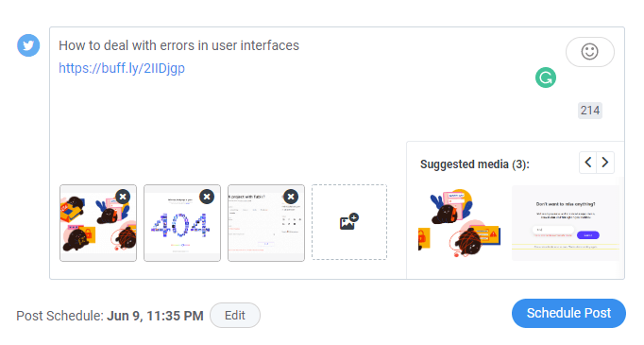Screen dimensions: 644x345
Task: Open the emoji picker smiley button
Action: click(x=590, y=52)
